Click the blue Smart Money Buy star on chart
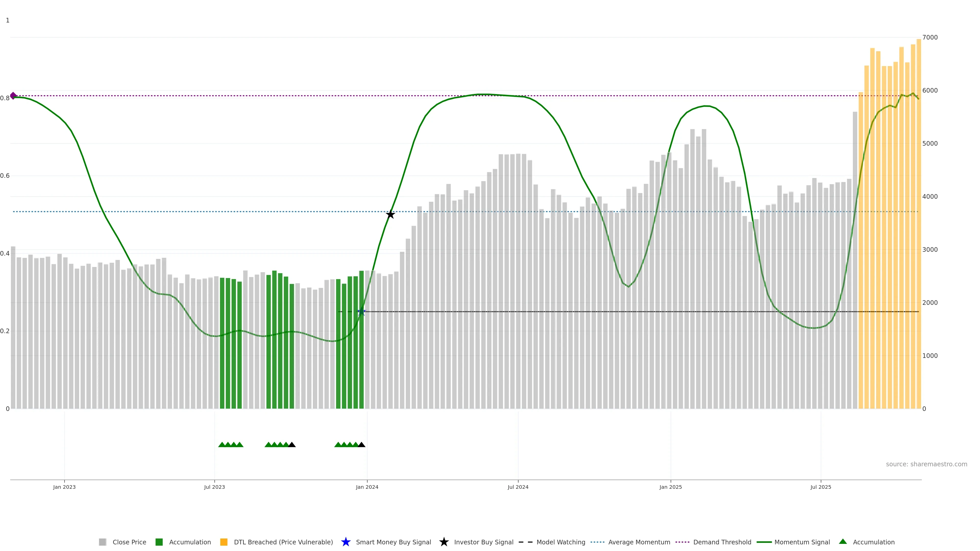Screen dimensions: 980x551 362,312
